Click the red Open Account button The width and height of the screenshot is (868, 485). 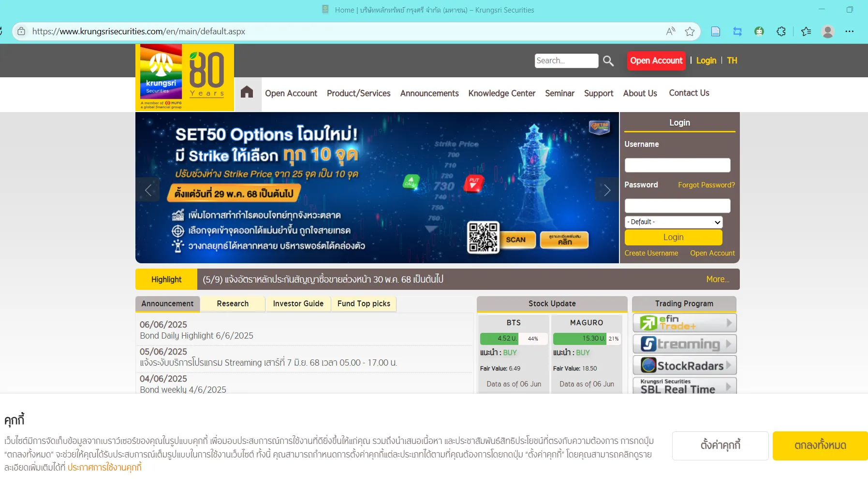pos(656,61)
